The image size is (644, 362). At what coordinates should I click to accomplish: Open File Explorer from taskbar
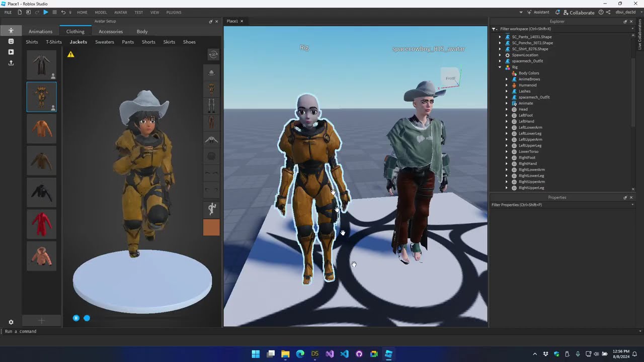(x=285, y=354)
